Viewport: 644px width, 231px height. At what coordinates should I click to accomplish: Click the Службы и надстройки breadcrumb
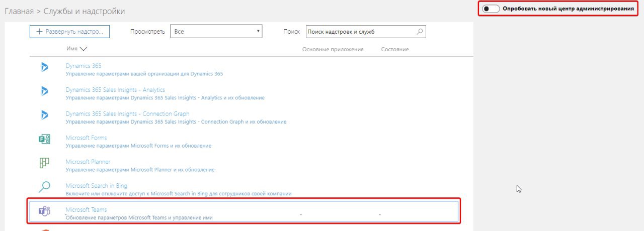pyautogui.click(x=85, y=11)
